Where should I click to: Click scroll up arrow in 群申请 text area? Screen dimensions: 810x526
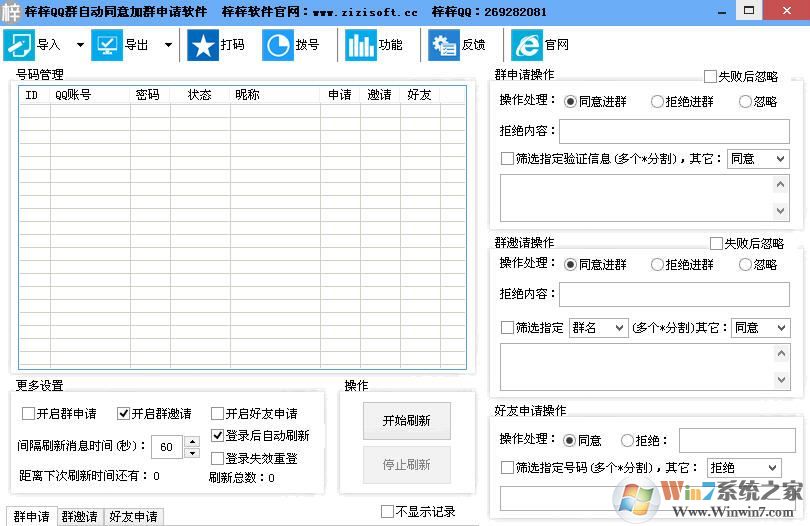click(781, 184)
